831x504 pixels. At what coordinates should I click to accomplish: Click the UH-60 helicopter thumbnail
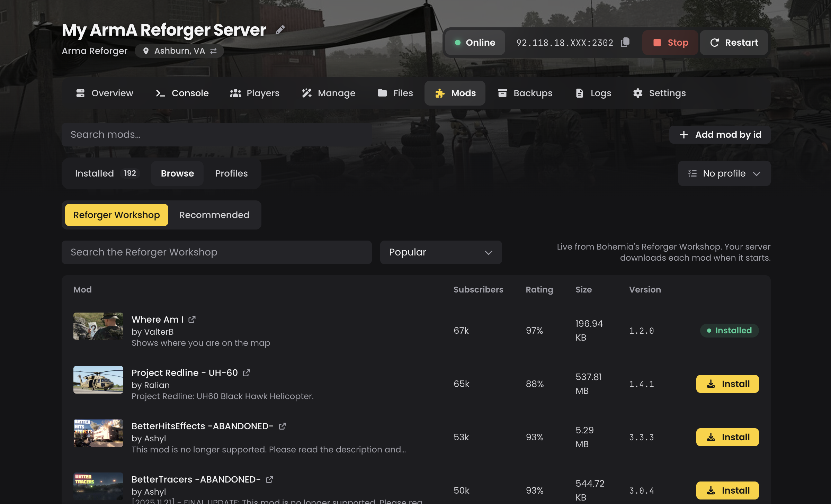pos(98,380)
